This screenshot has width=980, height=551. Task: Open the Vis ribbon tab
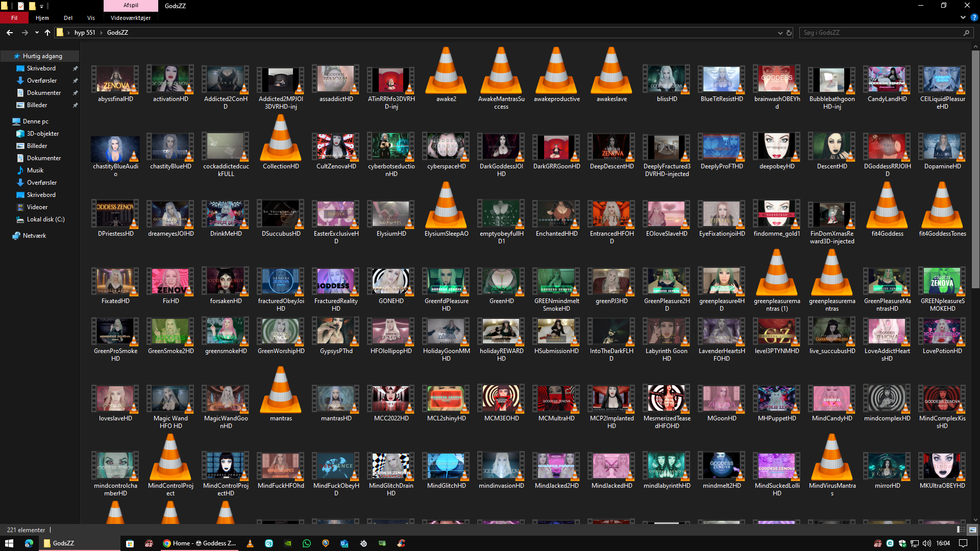(x=91, y=18)
